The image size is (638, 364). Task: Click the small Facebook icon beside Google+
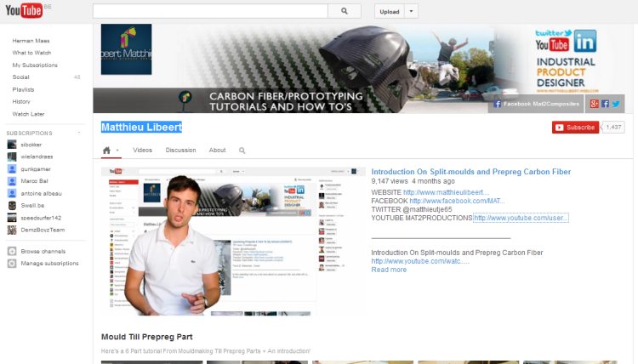coord(605,104)
